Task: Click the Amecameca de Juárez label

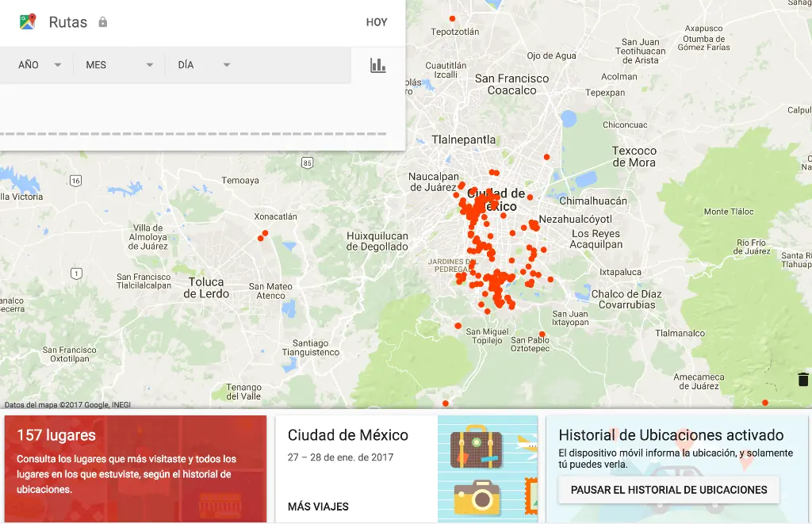Action: [x=699, y=381]
